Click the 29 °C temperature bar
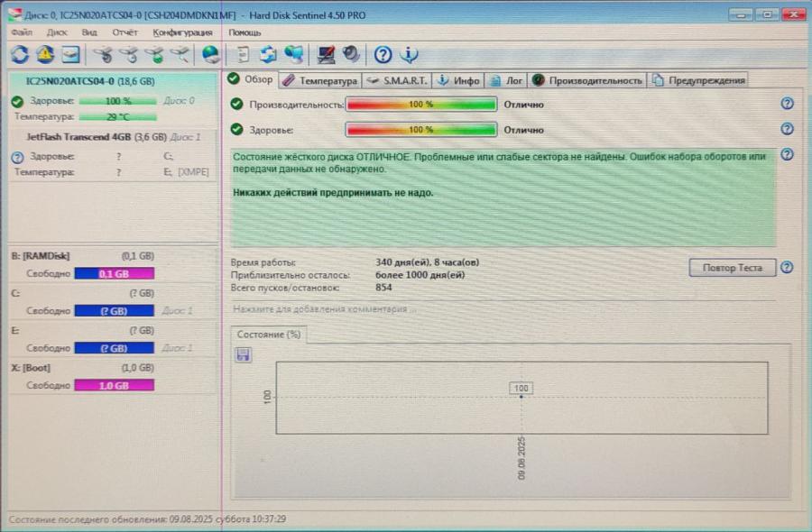Image resolution: width=812 pixels, height=532 pixels. pos(117,117)
